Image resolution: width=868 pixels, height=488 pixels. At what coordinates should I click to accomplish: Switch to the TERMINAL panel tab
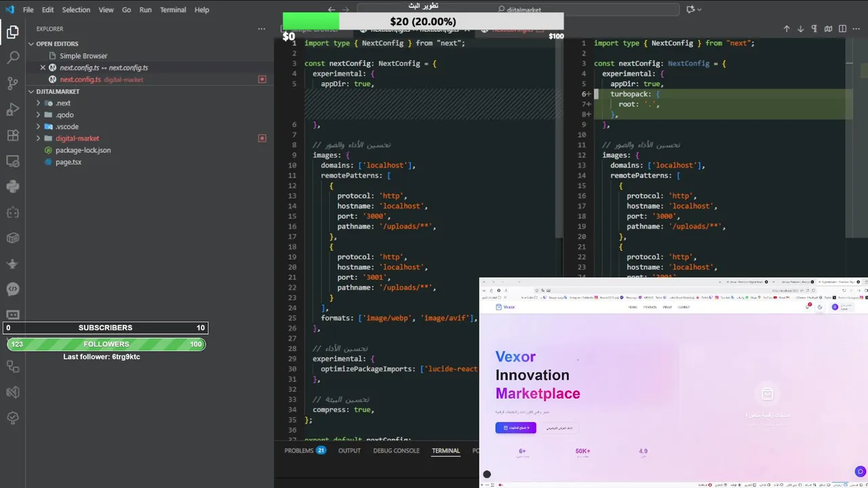(x=446, y=451)
